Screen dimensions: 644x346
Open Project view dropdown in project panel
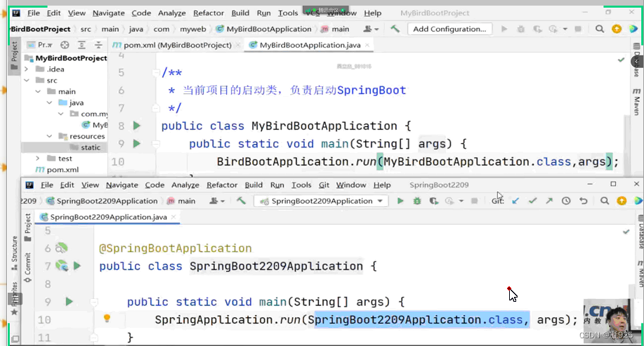pyautogui.click(x=40, y=45)
